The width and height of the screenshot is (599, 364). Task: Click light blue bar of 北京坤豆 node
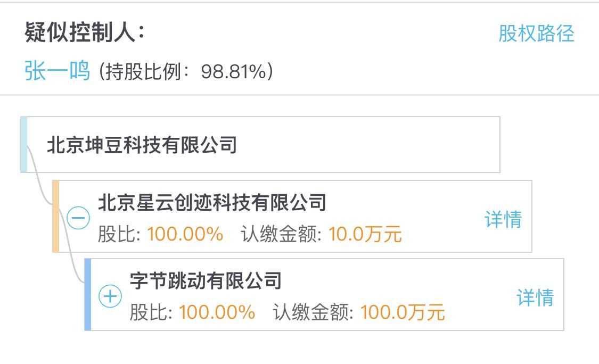(x=23, y=145)
